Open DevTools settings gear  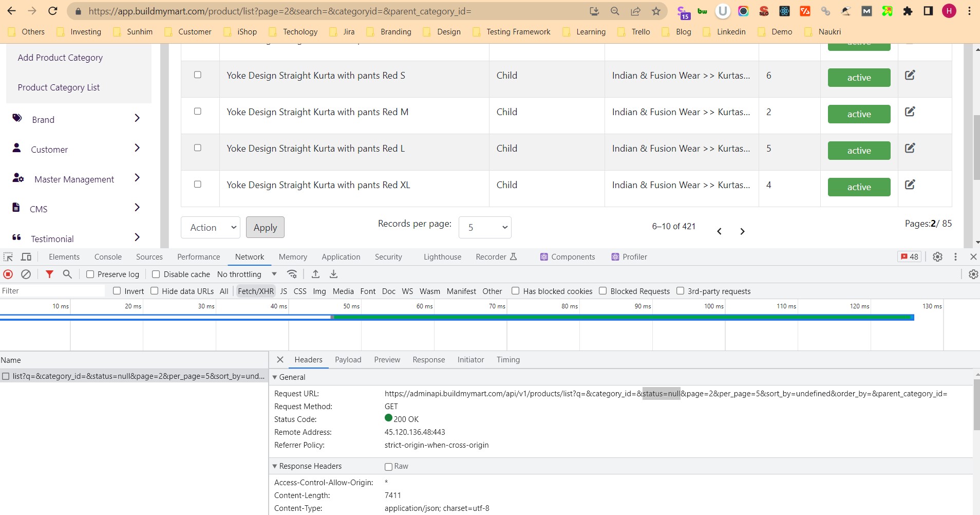937,256
